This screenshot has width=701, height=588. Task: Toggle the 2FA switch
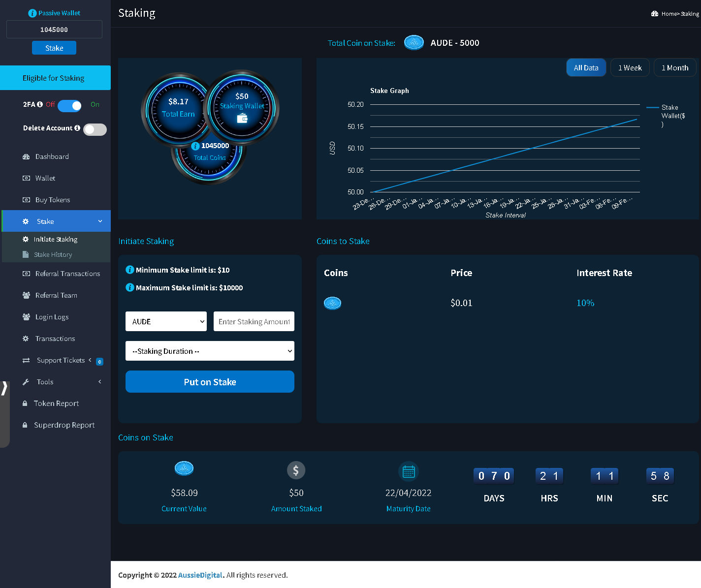[x=69, y=106]
